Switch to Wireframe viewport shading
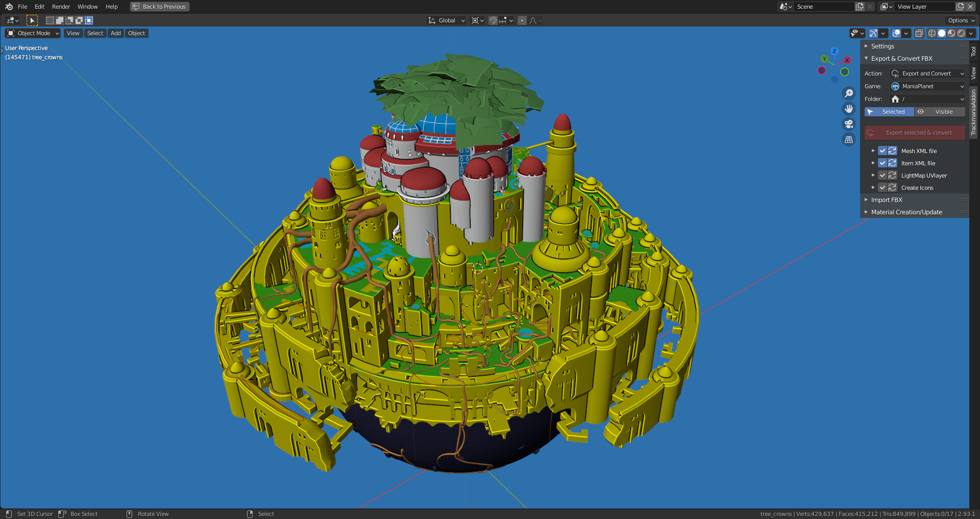980x519 pixels. [932, 33]
